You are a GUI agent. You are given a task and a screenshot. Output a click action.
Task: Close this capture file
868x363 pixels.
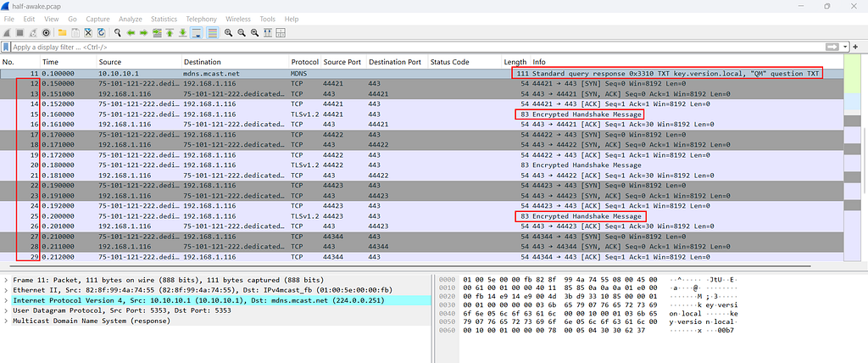tap(88, 33)
